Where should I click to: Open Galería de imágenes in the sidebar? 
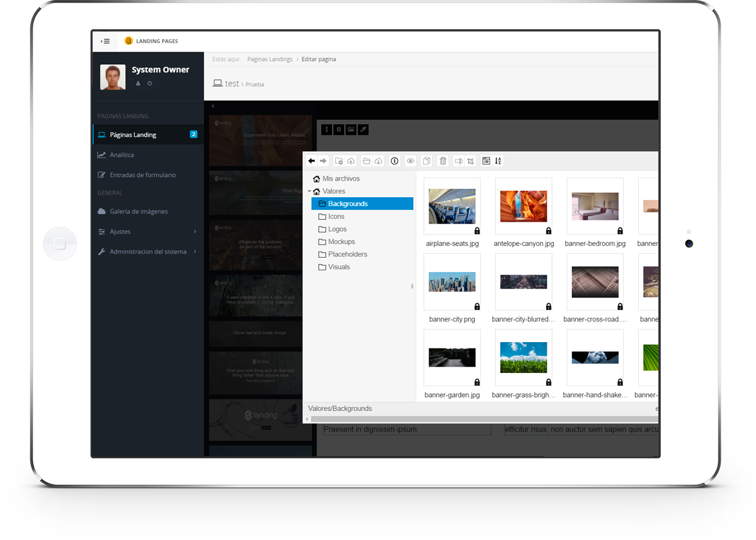(148, 211)
